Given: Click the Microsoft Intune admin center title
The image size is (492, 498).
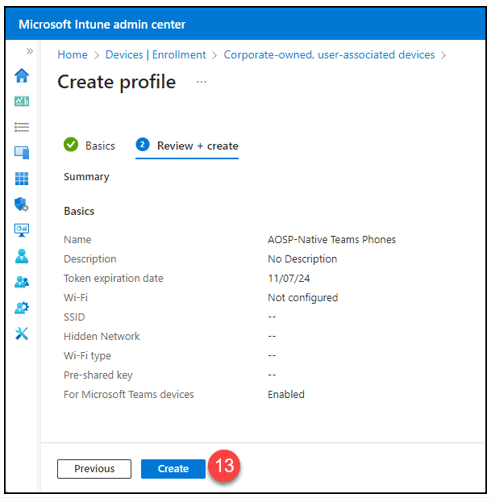Looking at the screenshot, I should [102, 24].
